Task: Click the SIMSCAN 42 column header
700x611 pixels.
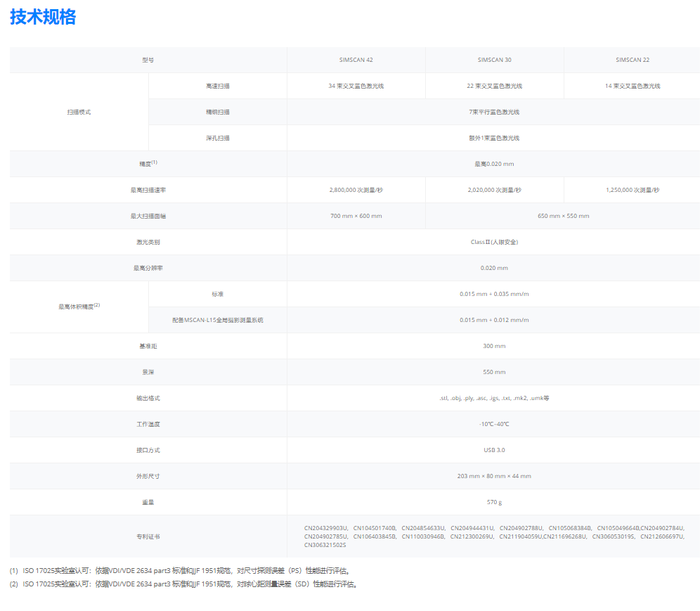Action: [356, 60]
